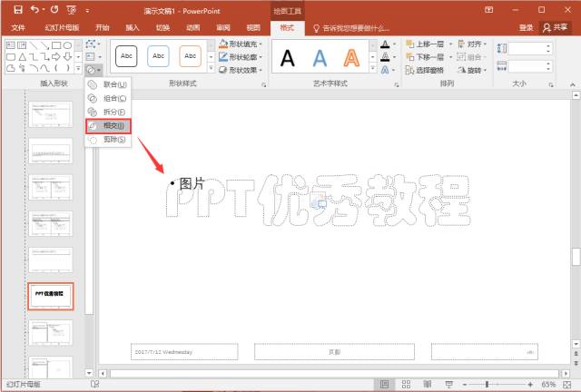Open the 对齐 (Align) dropdown
Image resolution: width=581 pixels, height=392 pixels.
472,44
